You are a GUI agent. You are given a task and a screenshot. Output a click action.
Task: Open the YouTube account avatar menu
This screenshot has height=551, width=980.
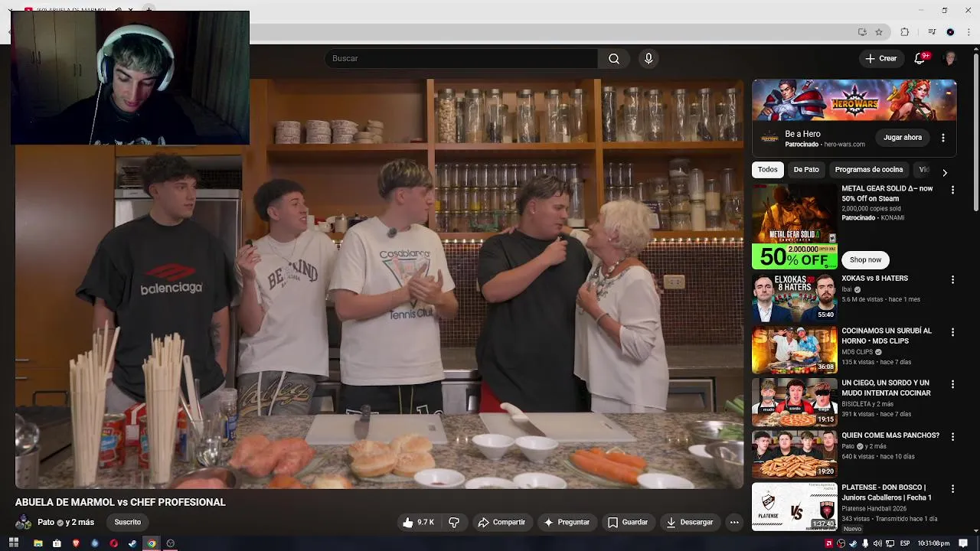(950, 59)
